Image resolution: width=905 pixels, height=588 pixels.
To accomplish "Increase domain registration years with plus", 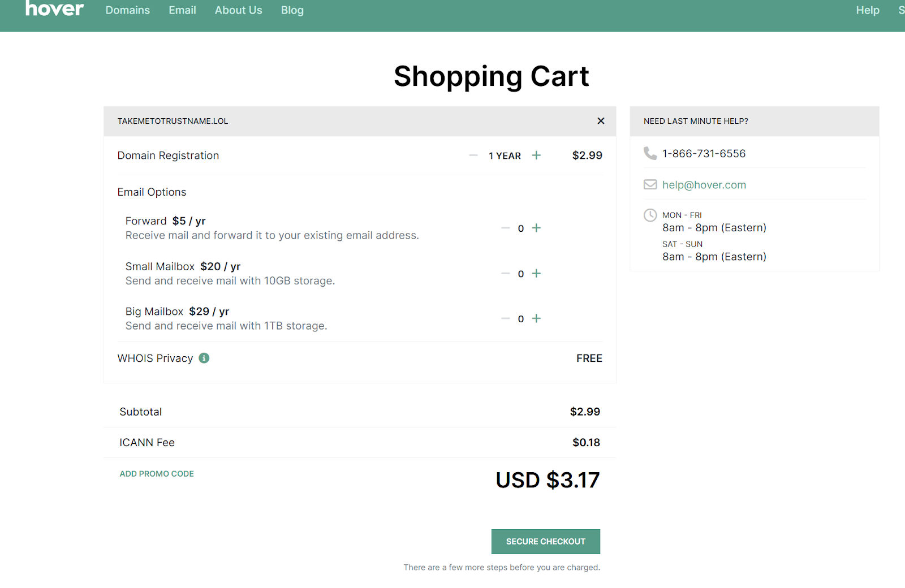I will point(536,155).
